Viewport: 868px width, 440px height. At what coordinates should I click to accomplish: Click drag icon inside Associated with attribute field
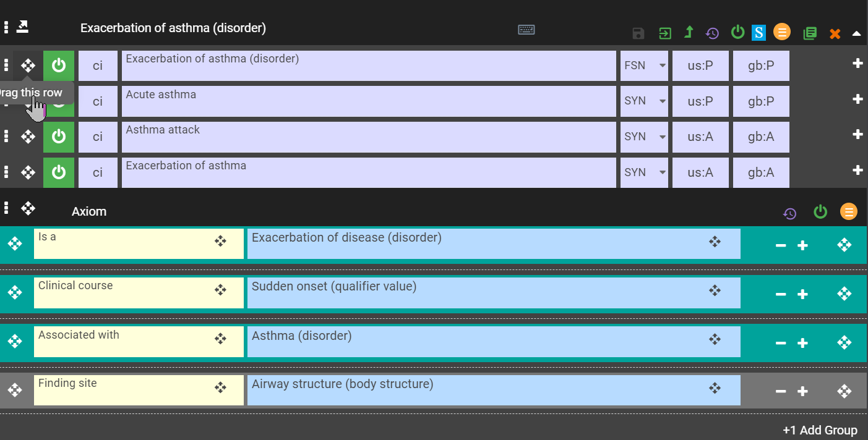click(x=220, y=339)
